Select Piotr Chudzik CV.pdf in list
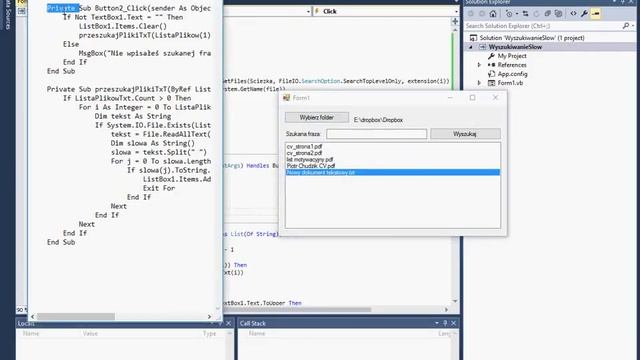 click(311, 166)
